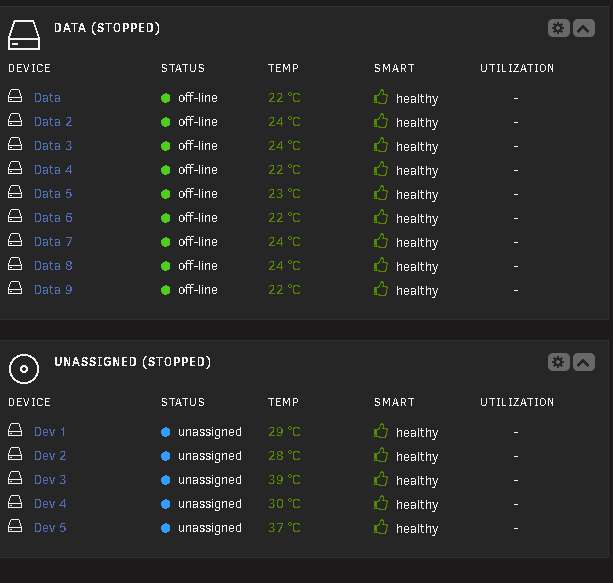Click the SMART thumbs-up icon for Data 9
This screenshot has height=583, width=613.
(381, 289)
